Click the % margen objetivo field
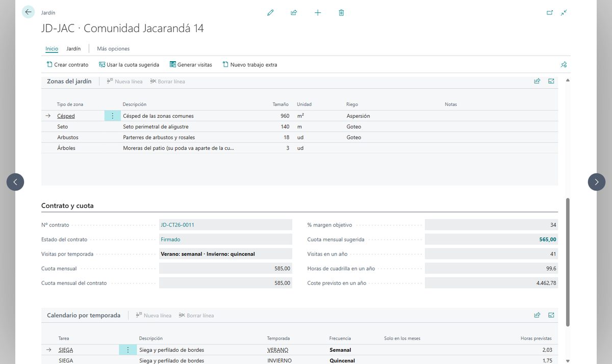Screen dimensions: 612x364 (x=491, y=225)
